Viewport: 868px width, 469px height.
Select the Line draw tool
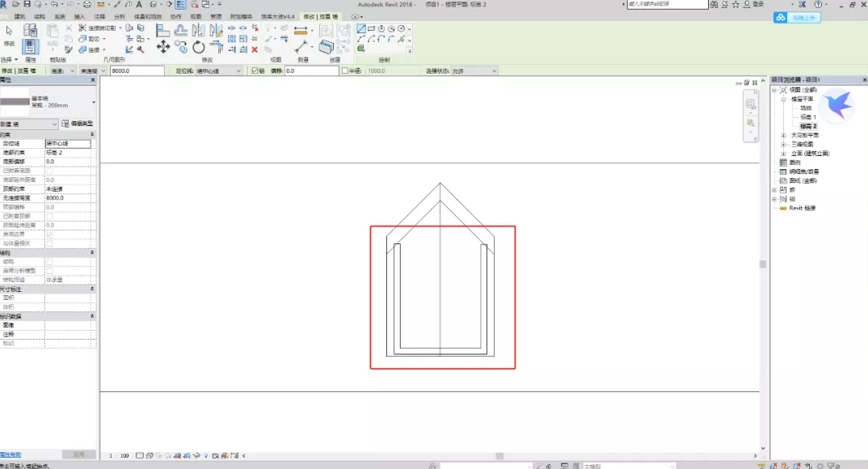361,29
